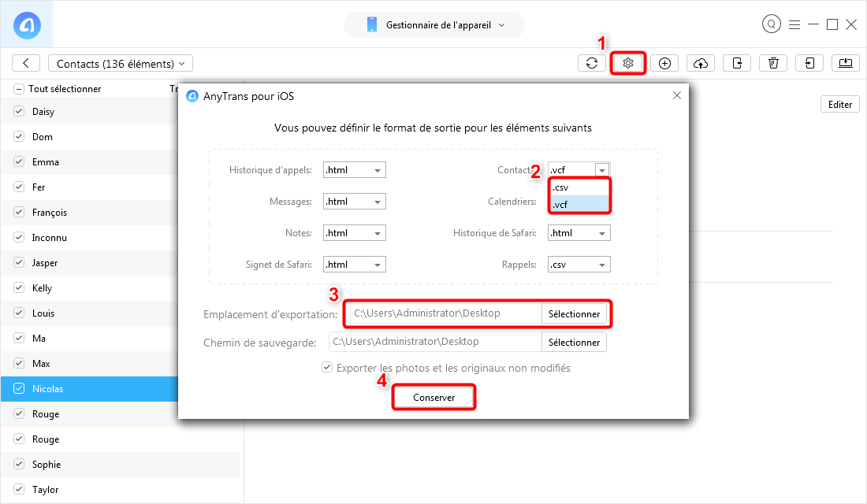This screenshot has height=504, width=867.
Task: Click the Editer button
Action: tap(840, 105)
